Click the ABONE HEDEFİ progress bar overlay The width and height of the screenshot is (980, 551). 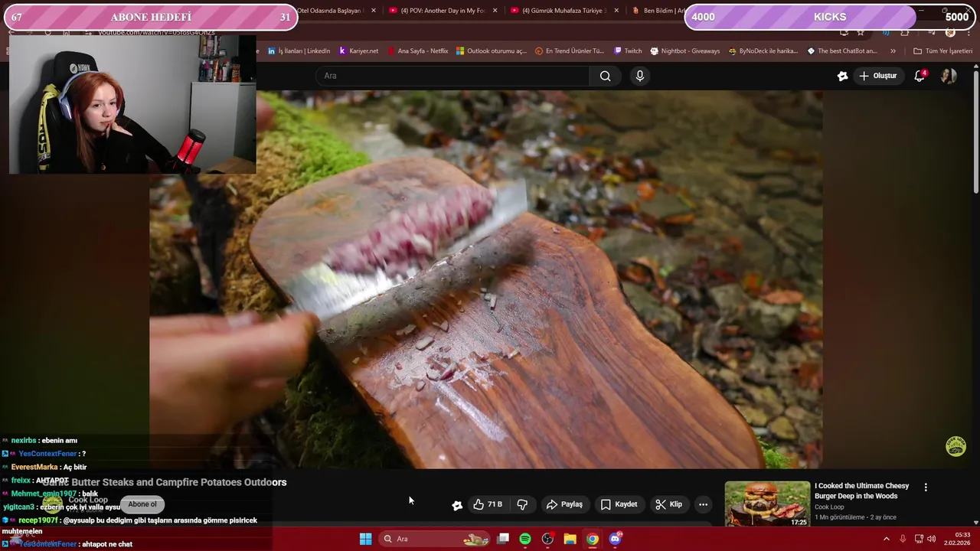tap(151, 17)
